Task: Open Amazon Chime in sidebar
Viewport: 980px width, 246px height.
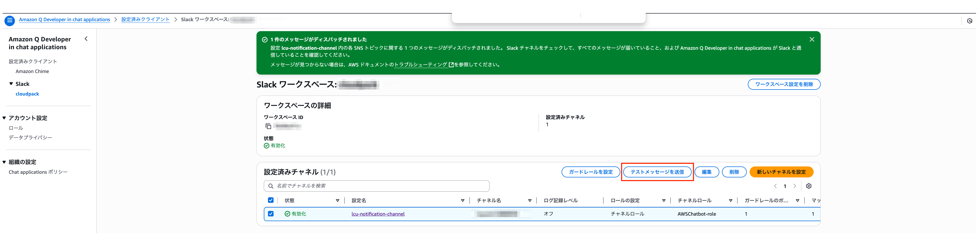Action: (32, 71)
